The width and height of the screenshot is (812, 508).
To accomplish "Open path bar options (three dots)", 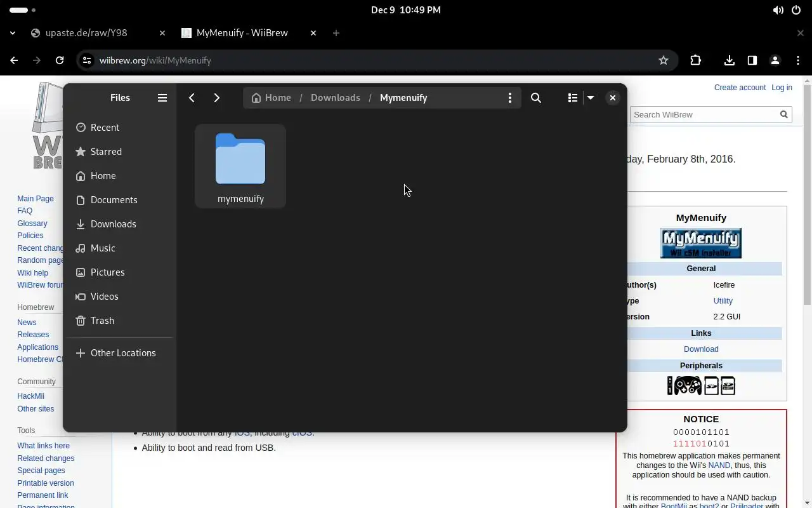I will coord(510,98).
